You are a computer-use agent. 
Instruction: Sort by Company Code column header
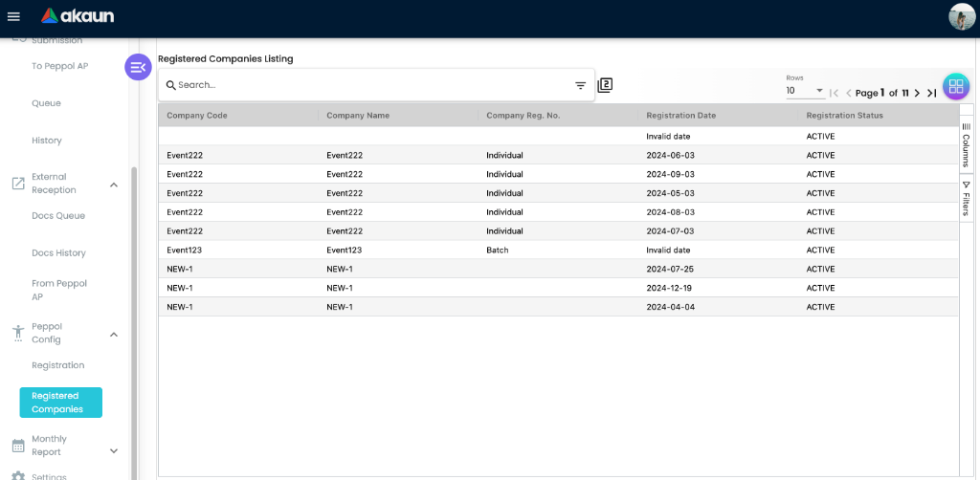(238, 116)
